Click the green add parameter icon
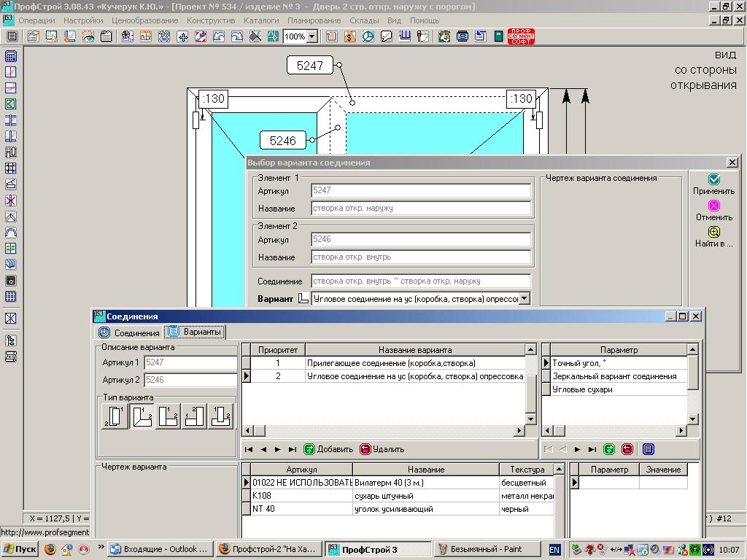 [x=608, y=449]
